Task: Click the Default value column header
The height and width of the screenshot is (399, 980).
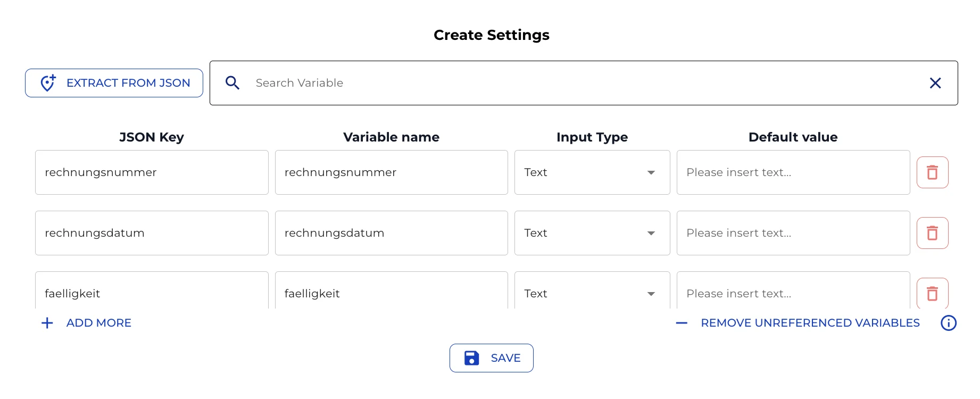Action: coord(793,137)
